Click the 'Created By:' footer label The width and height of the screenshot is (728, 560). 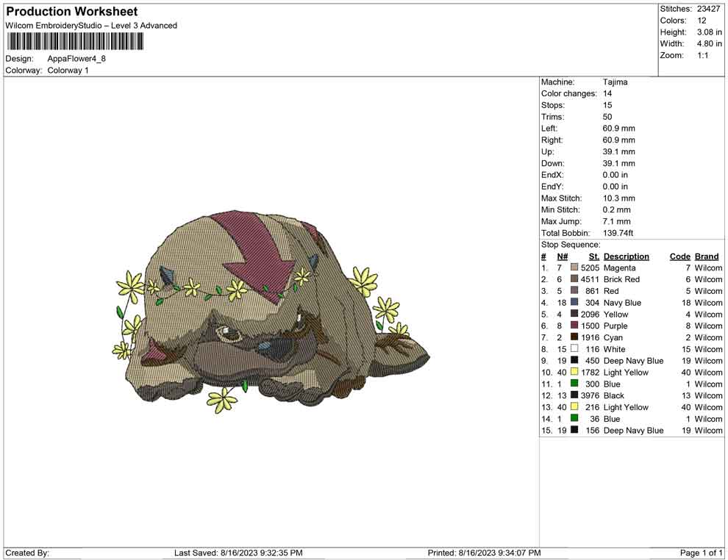[27, 553]
